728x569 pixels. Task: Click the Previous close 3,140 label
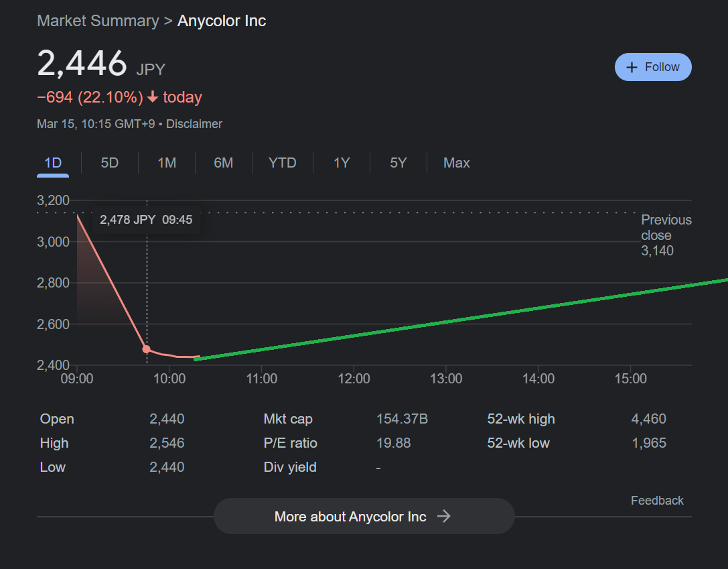point(665,235)
